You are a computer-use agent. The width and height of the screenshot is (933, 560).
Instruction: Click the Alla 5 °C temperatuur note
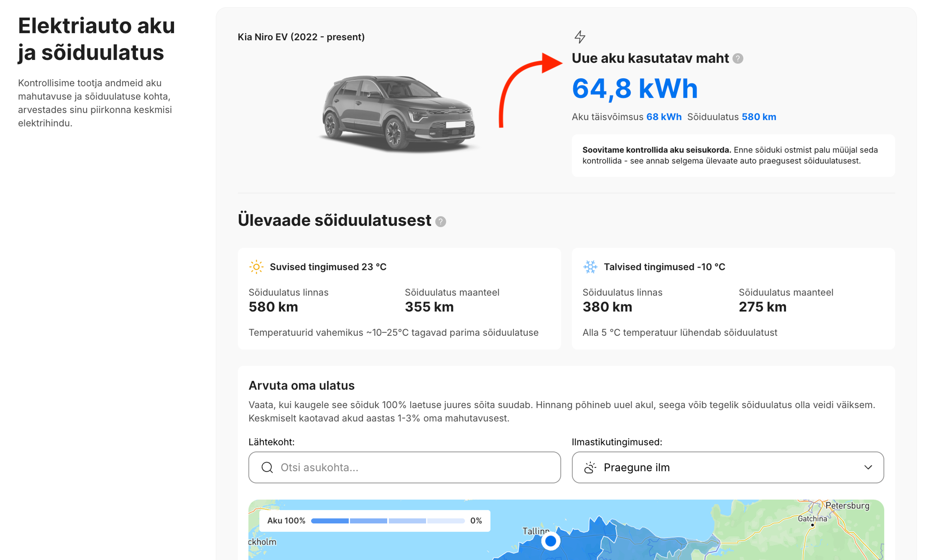point(680,332)
